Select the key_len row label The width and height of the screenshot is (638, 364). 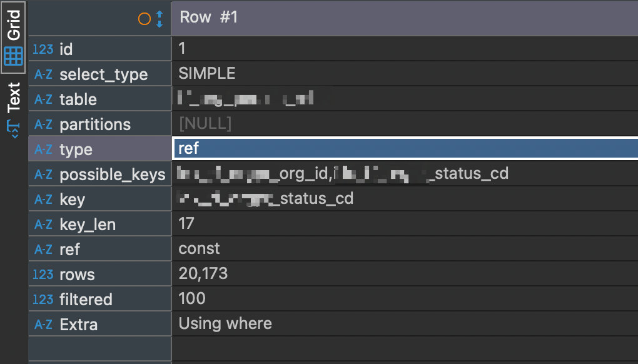tap(88, 225)
